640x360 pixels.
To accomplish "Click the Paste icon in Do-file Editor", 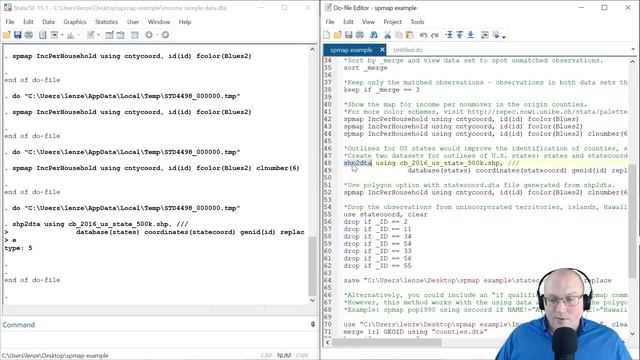I will pyautogui.click(x=409, y=35).
